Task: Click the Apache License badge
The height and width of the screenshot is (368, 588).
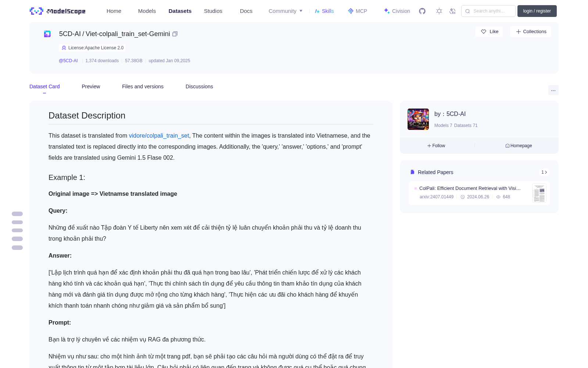Action: coord(92,48)
